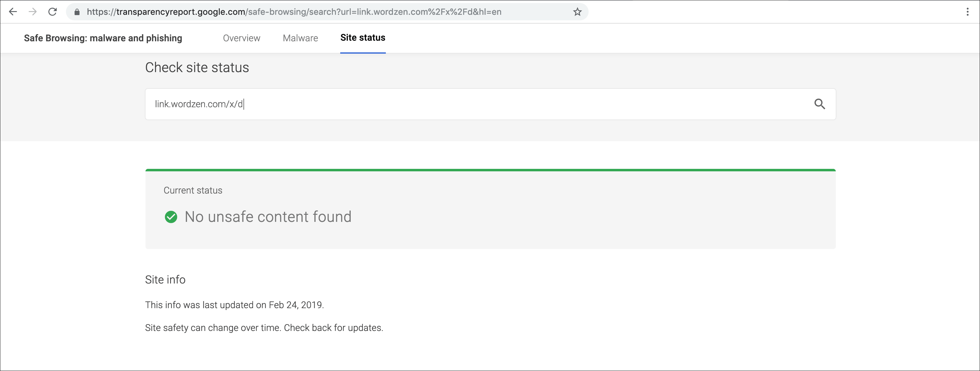The height and width of the screenshot is (371, 980).
Task: Click the browser back arrow
Action: coord(13,12)
